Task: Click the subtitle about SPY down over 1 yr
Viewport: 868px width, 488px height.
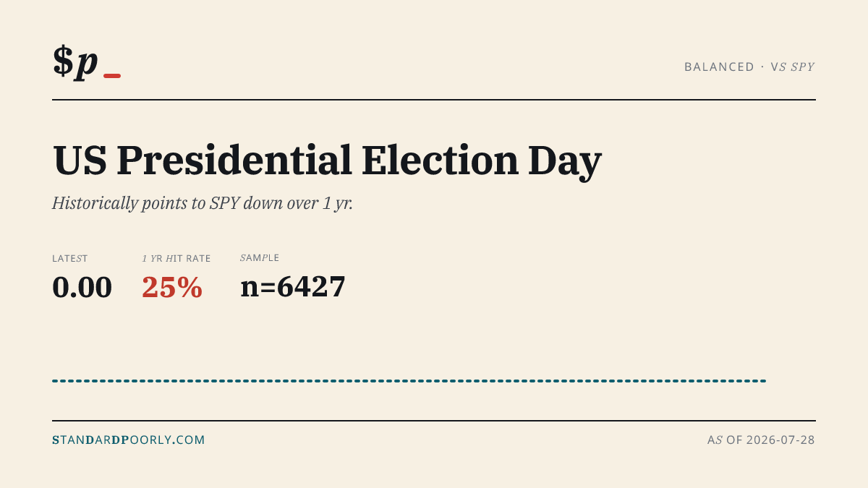Action: click(x=203, y=203)
